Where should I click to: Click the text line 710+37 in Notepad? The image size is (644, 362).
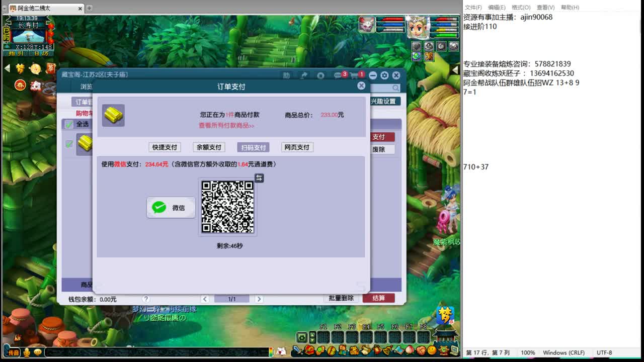476,167
